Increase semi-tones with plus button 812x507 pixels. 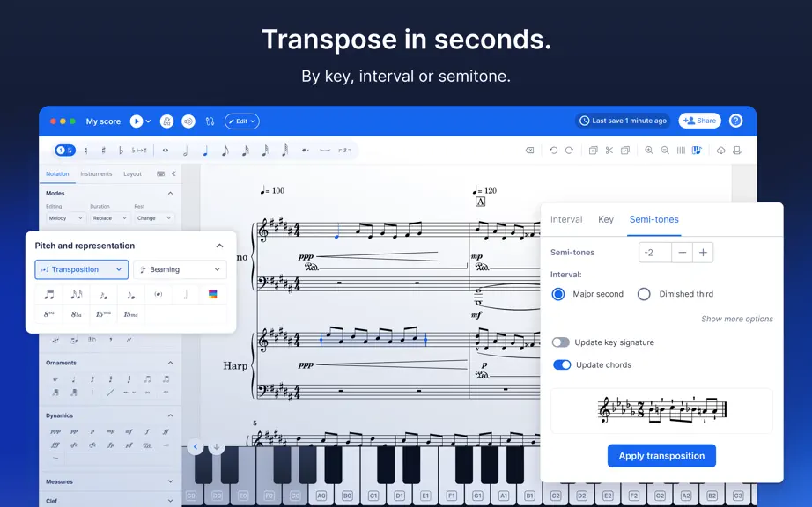coord(703,253)
